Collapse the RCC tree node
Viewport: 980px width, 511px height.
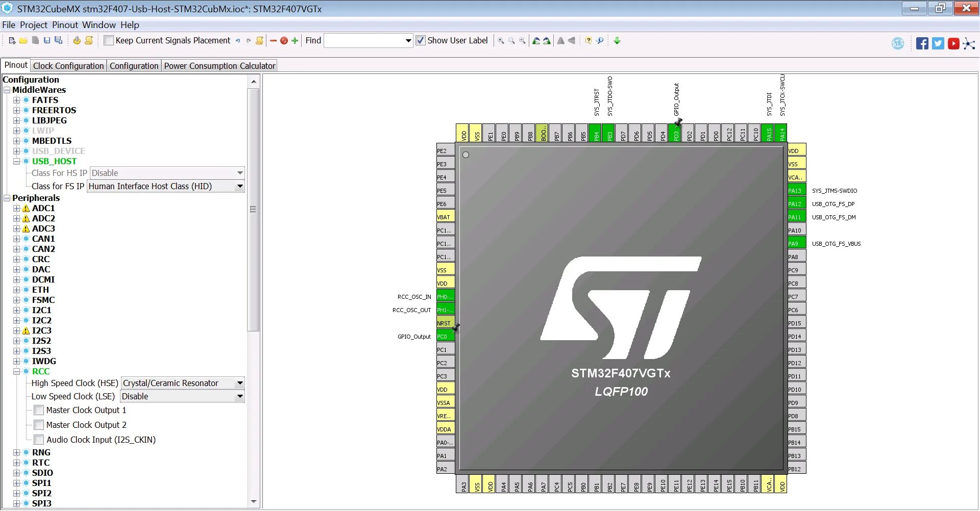coord(16,371)
